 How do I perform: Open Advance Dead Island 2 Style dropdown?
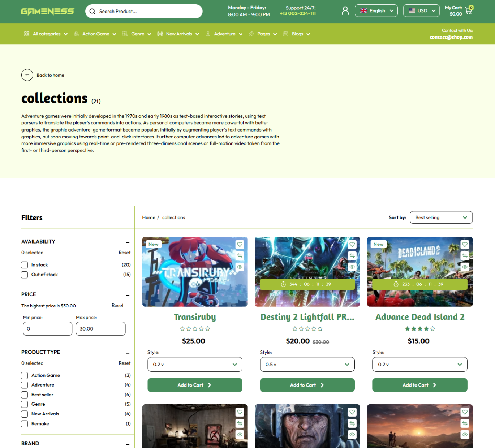(420, 364)
